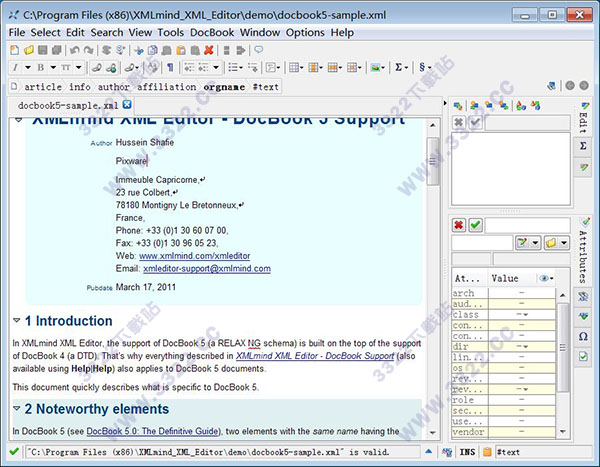This screenshot has width=600, height=467.
Task: Click the Replace icon in the Edit pane
Action: pos(458,105)
